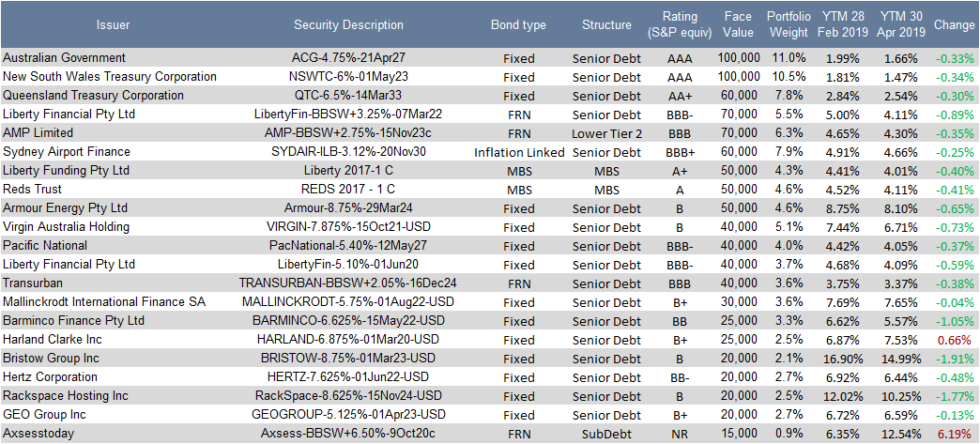Click security VIRGIN-7.875%-15Oct21-USD
This screenshot has height=444, width=980.
click(x=349, y=227)
